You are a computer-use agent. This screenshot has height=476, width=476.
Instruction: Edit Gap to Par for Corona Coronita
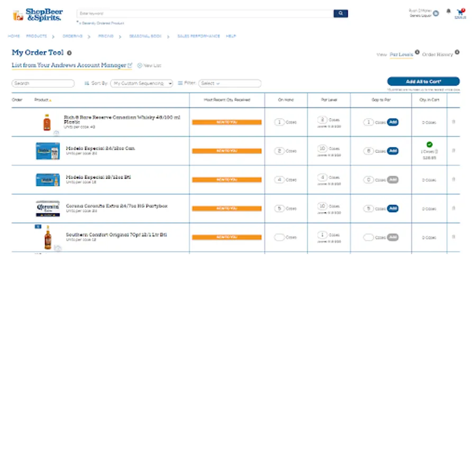pyautogui.click(x=369, y=208)
